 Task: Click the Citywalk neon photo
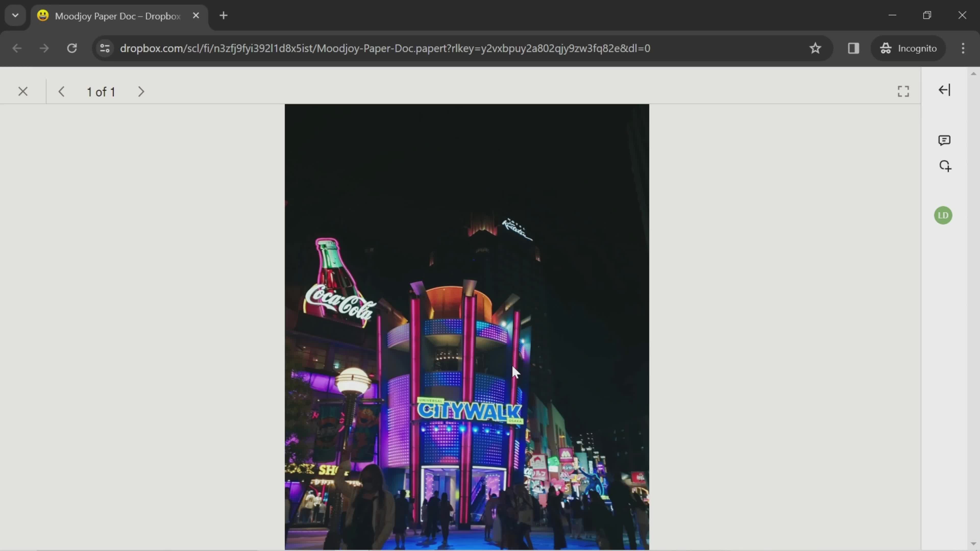(x=467, y=327)
